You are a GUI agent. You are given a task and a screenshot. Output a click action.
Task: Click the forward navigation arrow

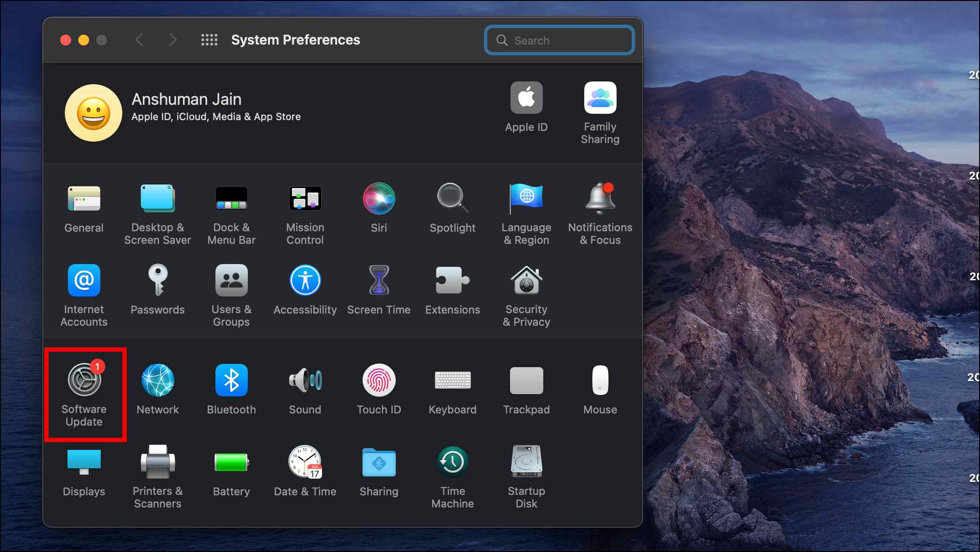click(x=173, y=40)
